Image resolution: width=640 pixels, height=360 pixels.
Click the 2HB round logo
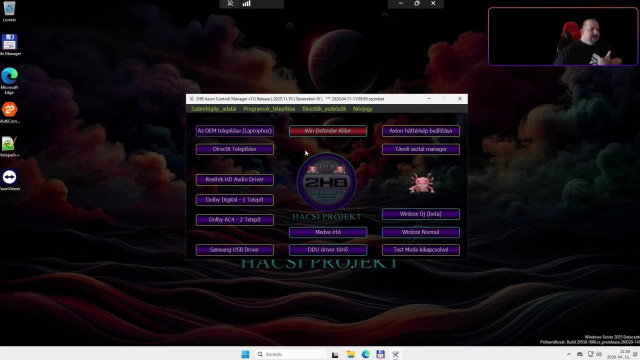click(327, 182)
